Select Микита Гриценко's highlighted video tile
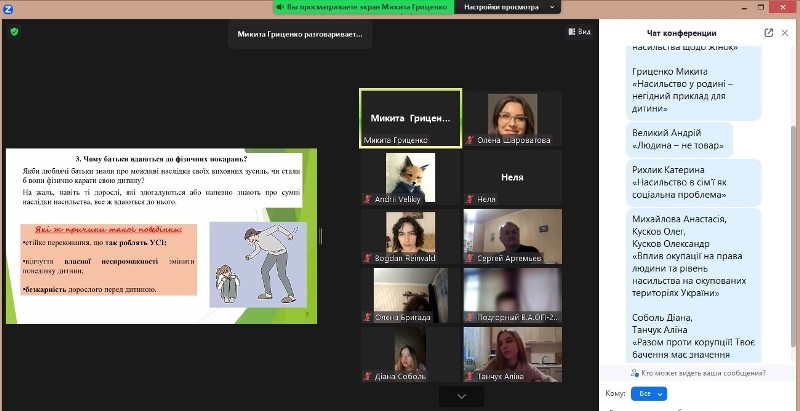800x411 pixels. (410, 117)
